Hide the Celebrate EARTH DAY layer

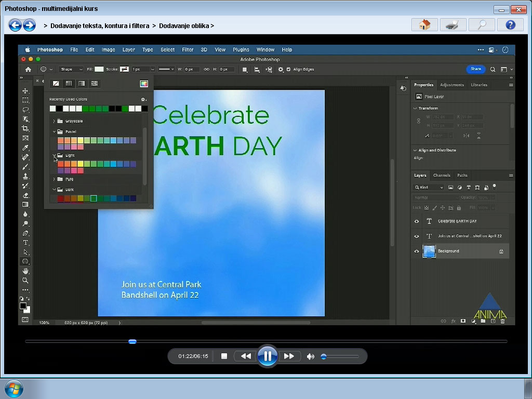(417, 221)
